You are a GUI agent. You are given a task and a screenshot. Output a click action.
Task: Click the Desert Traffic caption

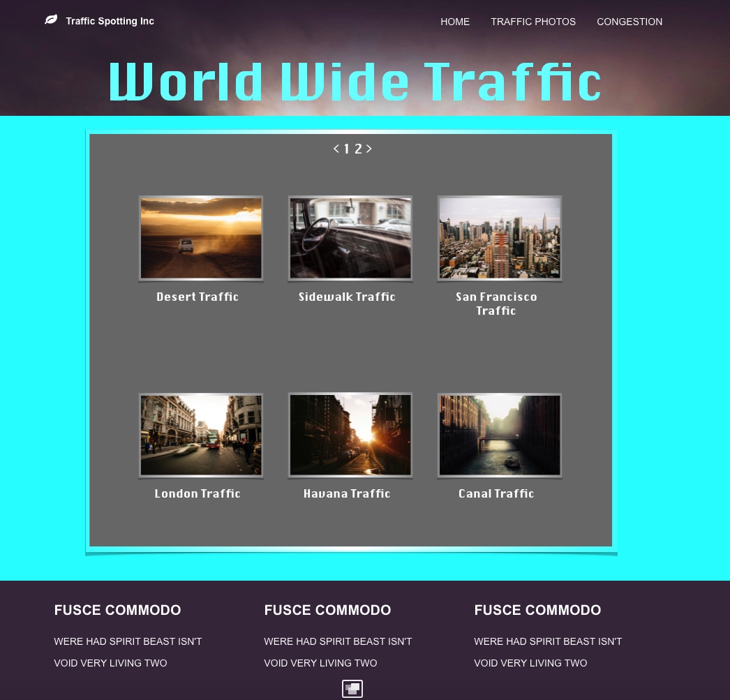tap(198, 297)
